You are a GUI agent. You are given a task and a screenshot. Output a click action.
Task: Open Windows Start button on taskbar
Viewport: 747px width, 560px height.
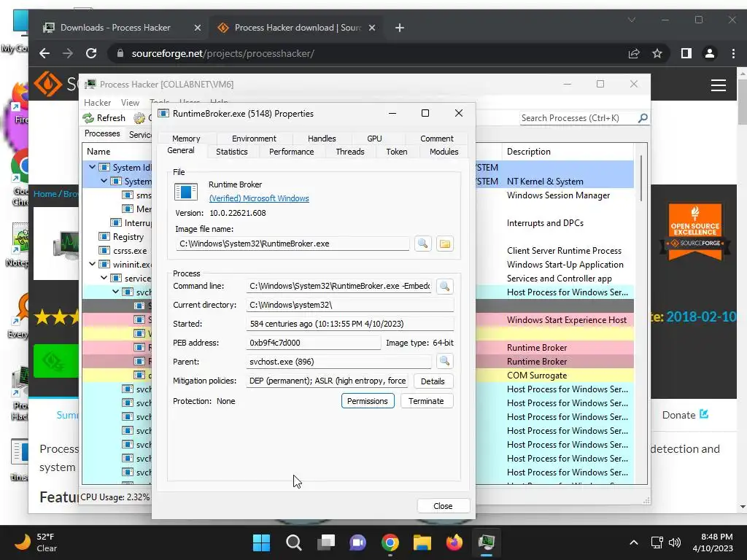coord(261,542)
